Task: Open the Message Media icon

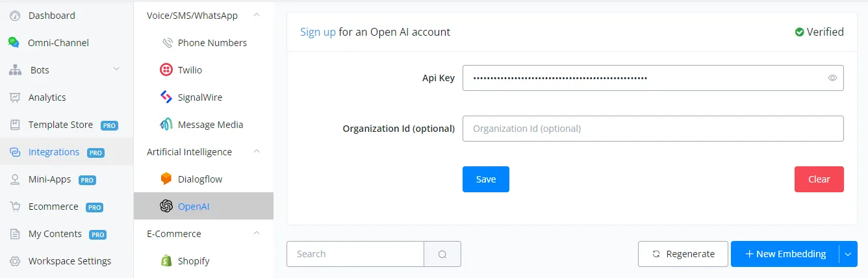Action: tap(166, 125)
